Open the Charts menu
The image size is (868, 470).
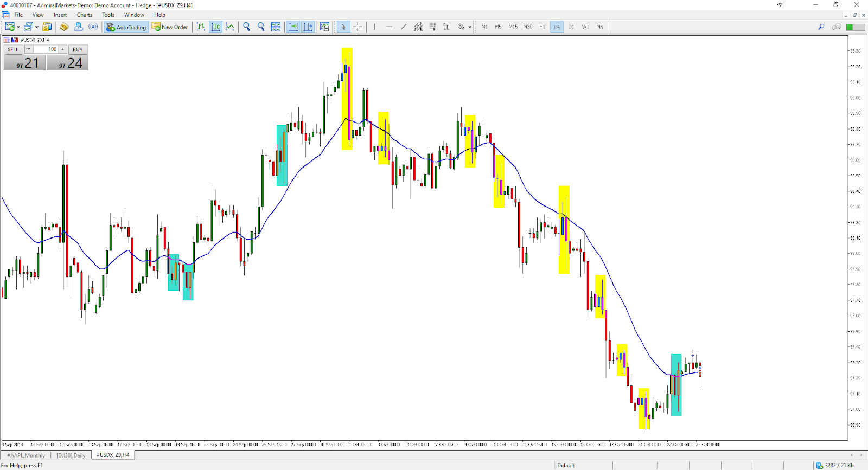point(84,15)
